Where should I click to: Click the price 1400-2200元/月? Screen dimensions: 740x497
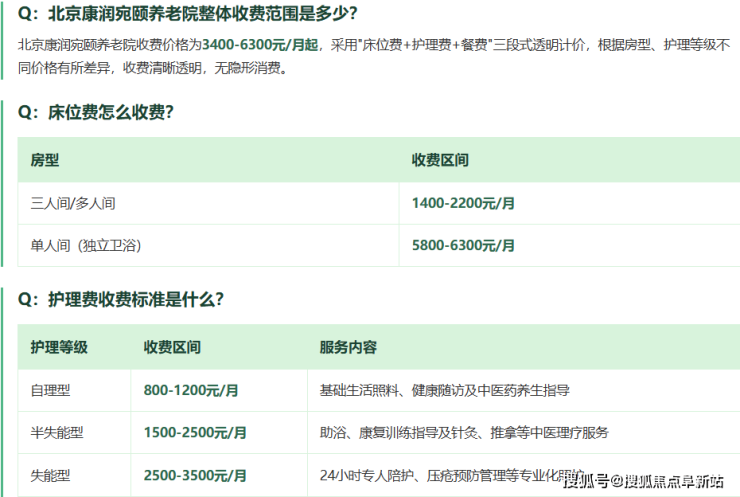pos(463,203)
